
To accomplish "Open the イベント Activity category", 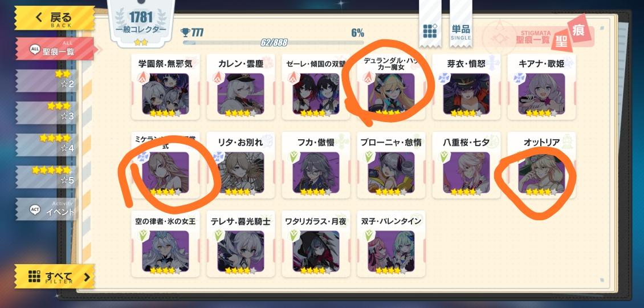I will (46, 209).
